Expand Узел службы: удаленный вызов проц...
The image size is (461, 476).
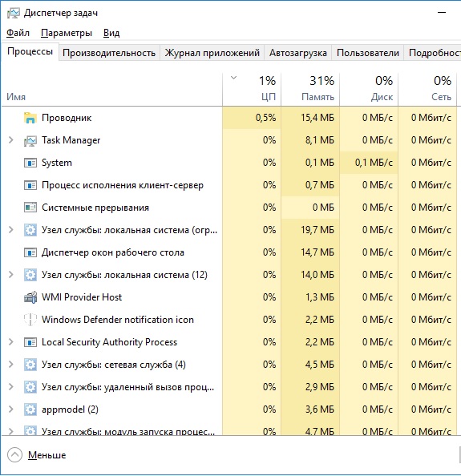pos(11,387)
